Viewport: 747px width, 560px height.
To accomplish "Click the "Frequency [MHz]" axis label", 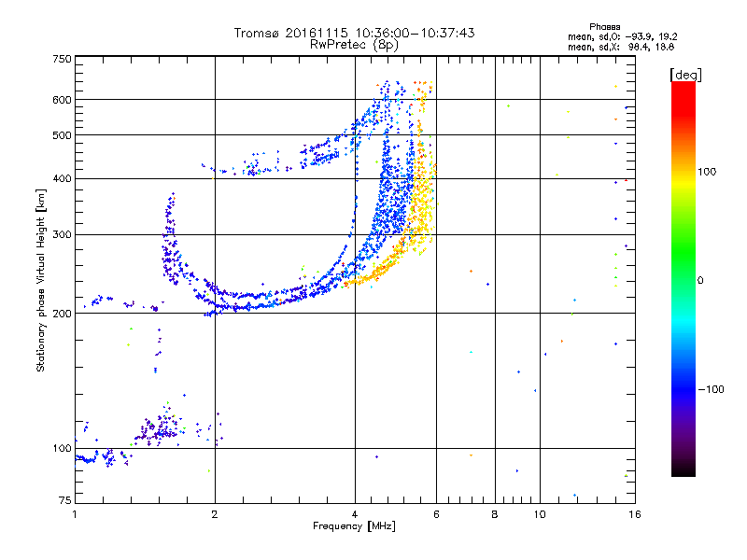I will pos(354,526).
